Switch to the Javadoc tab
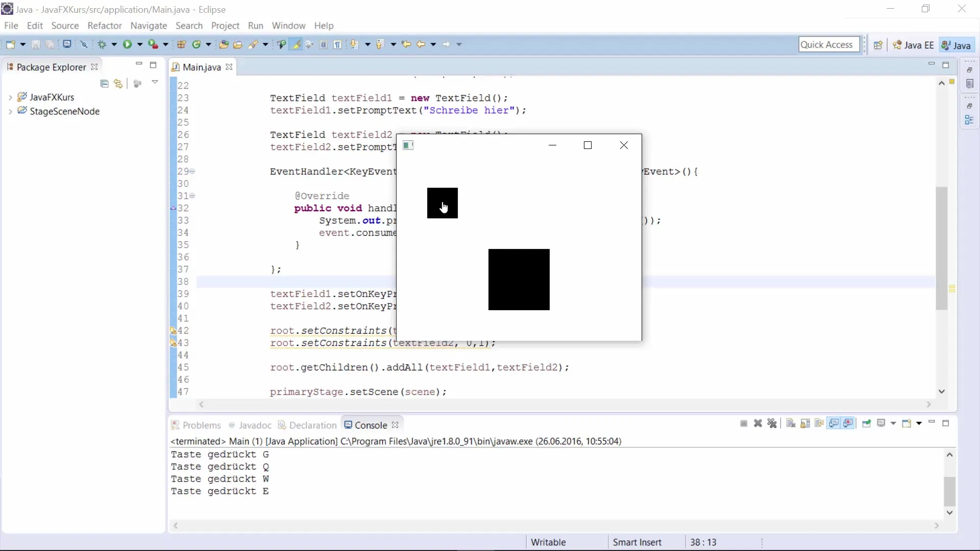Screen dimensions: 980x551 tap(250, 425)
